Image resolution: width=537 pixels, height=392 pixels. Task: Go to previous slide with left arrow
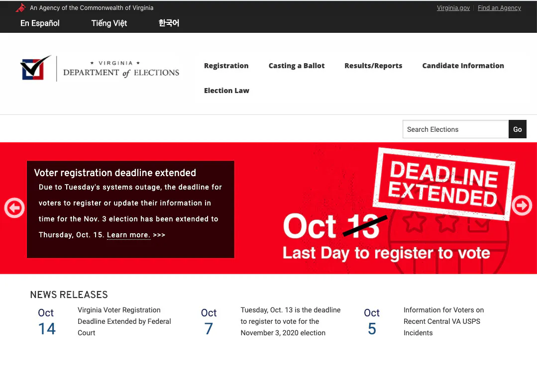14,207
